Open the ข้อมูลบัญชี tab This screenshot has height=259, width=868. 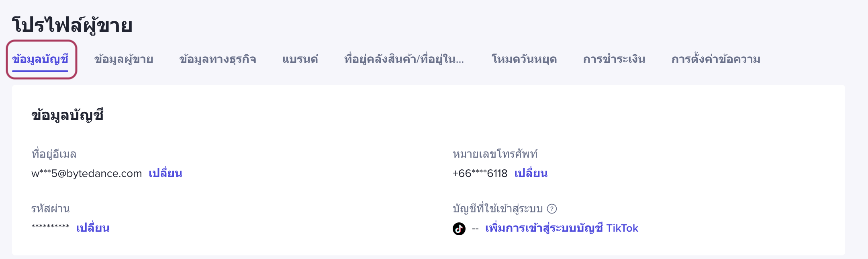click(40, 60)
